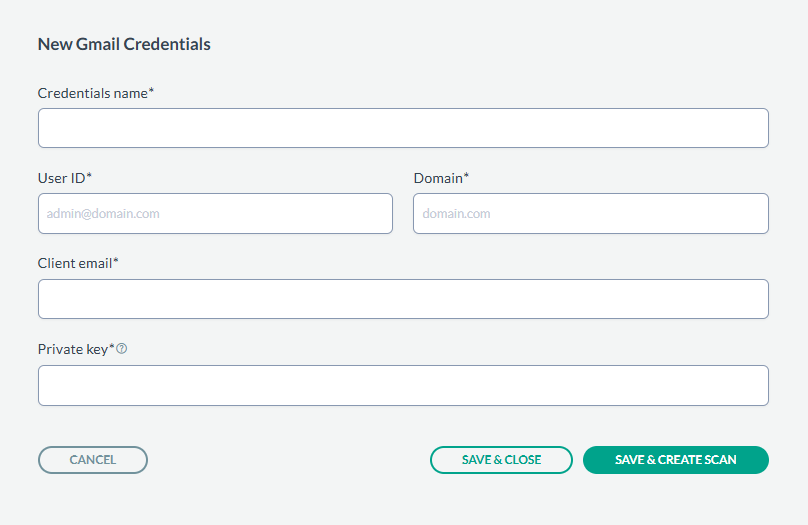The height and width of the screenshot is (525, 808).
Task: Click the help icon beside Private key
Action: pos(122,350)
